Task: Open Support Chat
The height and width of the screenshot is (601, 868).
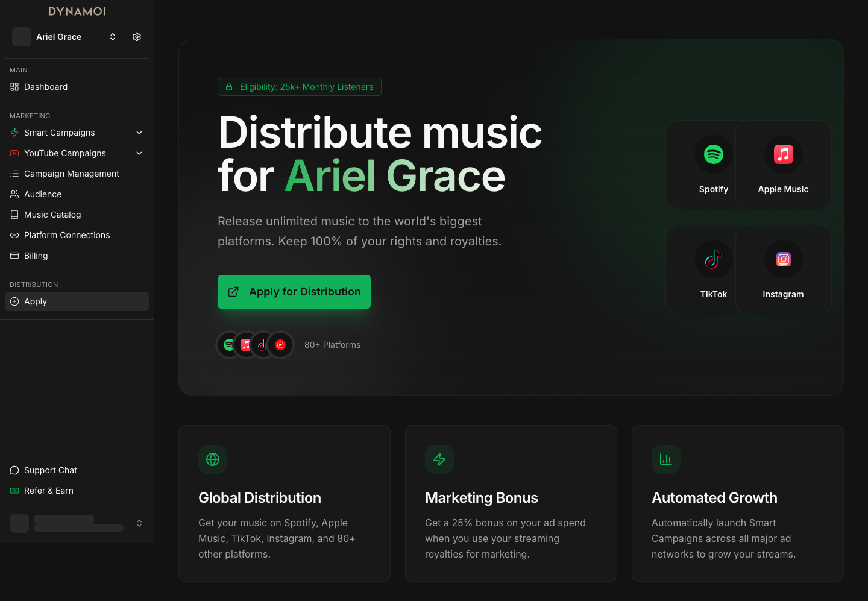Action: [x=51, y=470]
